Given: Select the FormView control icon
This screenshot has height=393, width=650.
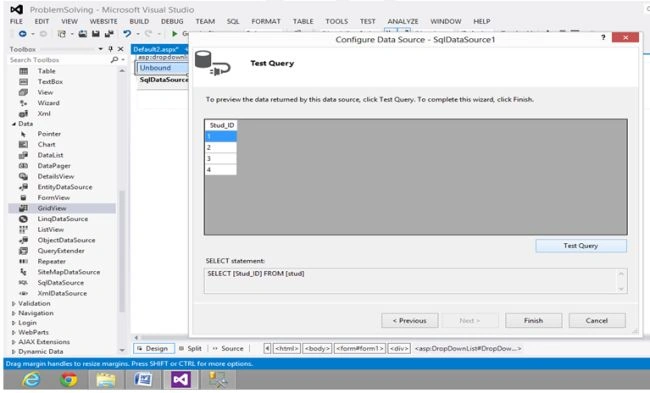Looking at the screenshot, I should (x=24, y=198).
